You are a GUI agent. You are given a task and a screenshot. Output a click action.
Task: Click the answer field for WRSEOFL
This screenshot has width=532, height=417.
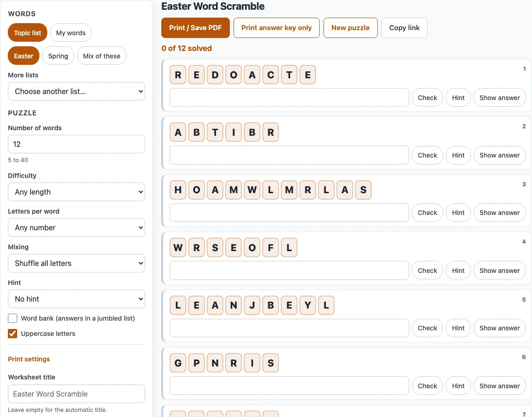pyautogui.click(x=289, y=271)
